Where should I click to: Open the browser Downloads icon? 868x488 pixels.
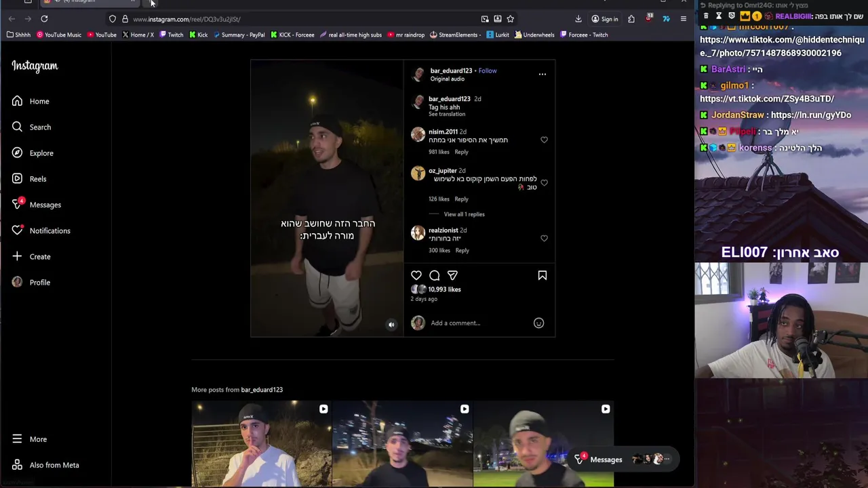(578, 19)
